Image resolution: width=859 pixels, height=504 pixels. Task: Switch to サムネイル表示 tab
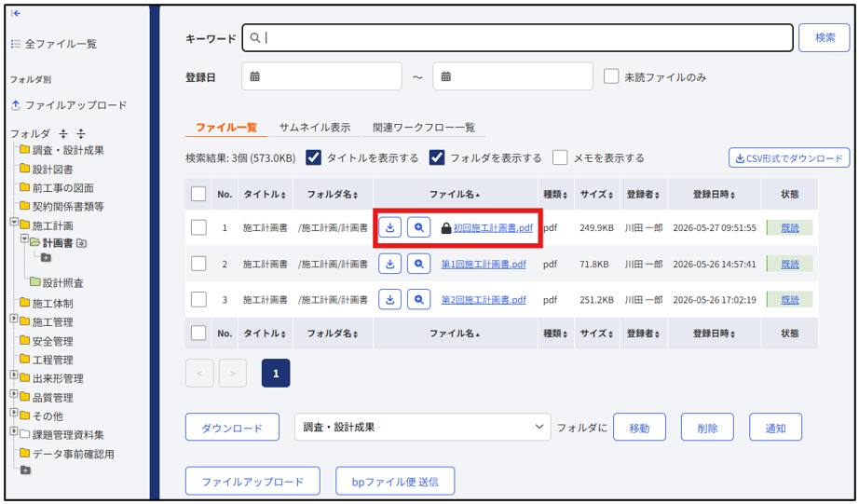315,128
